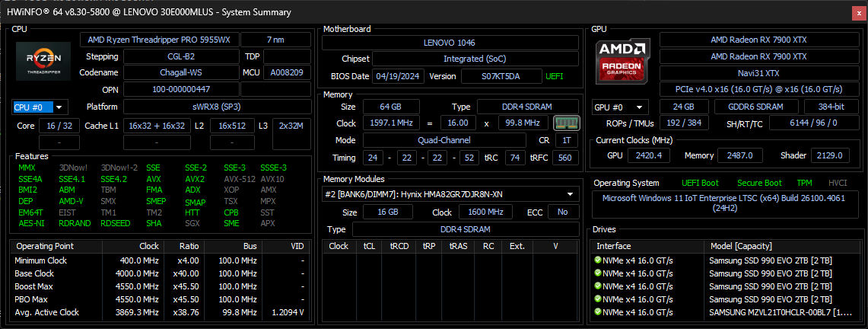This screenshot has height=329, width=868.
Task: Select the Base Clock row
Action: point(161,273)
